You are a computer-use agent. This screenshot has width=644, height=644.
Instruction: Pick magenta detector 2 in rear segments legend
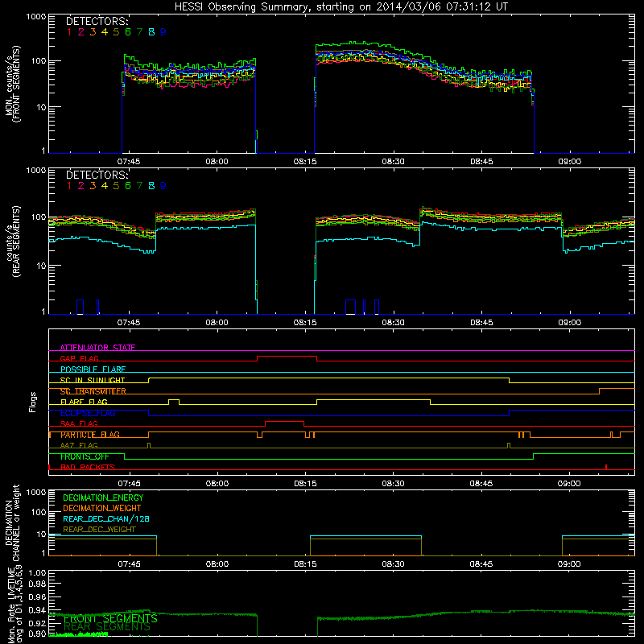pyautogui.click(x=81, y=186)
